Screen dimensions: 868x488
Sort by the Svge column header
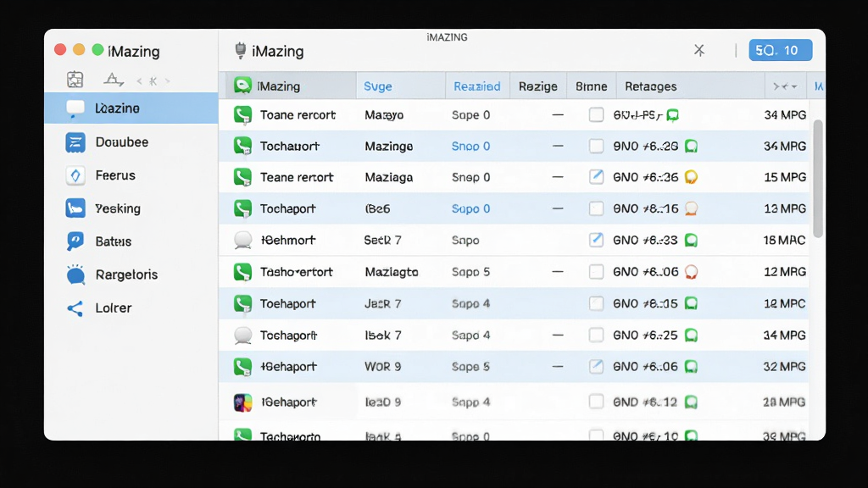coord(401,86)
